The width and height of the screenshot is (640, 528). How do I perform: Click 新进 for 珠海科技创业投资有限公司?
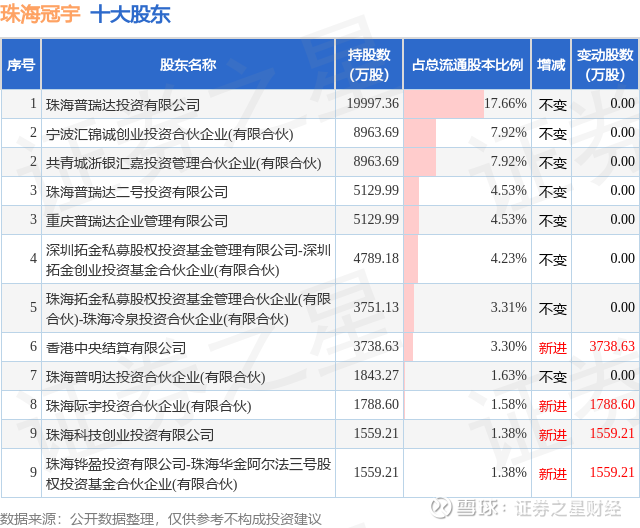click(553, 435)
